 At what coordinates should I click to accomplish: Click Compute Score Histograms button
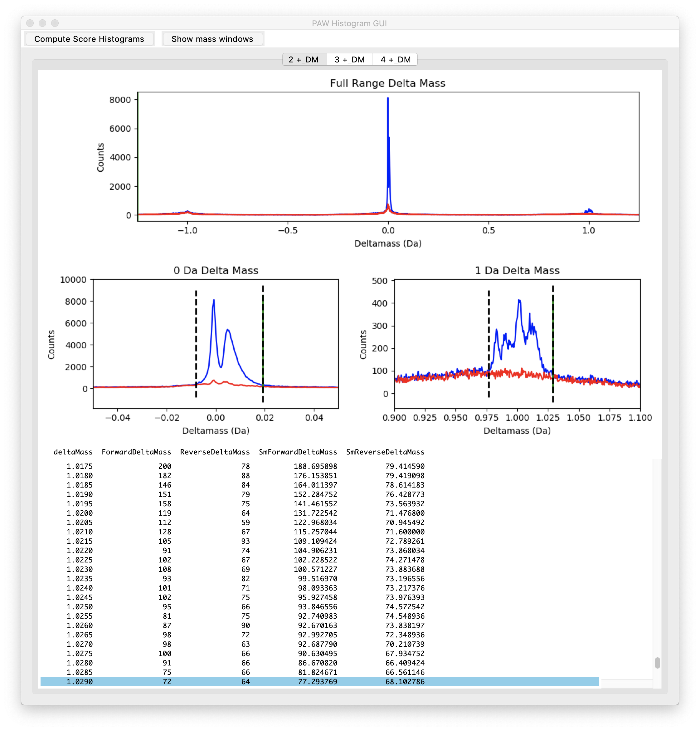[x=89, y=39]
